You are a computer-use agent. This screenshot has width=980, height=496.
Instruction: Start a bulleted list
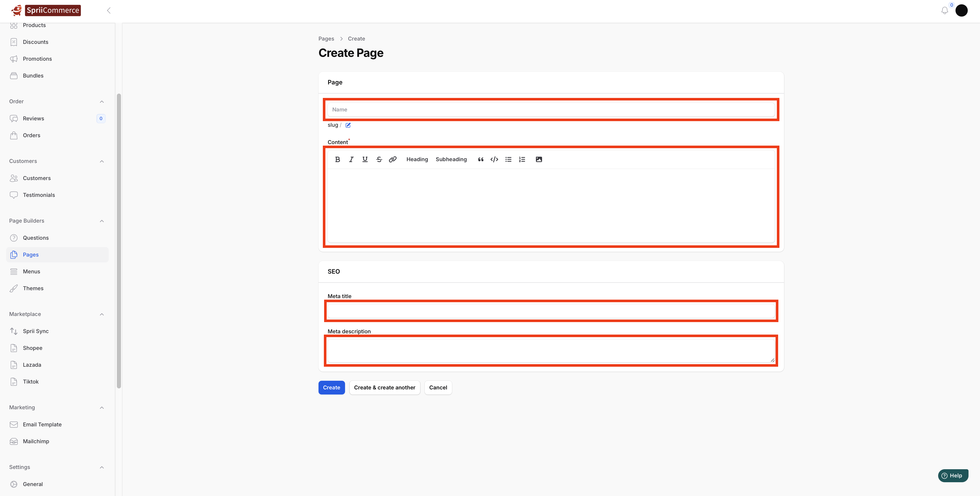[x=508, y=159]
